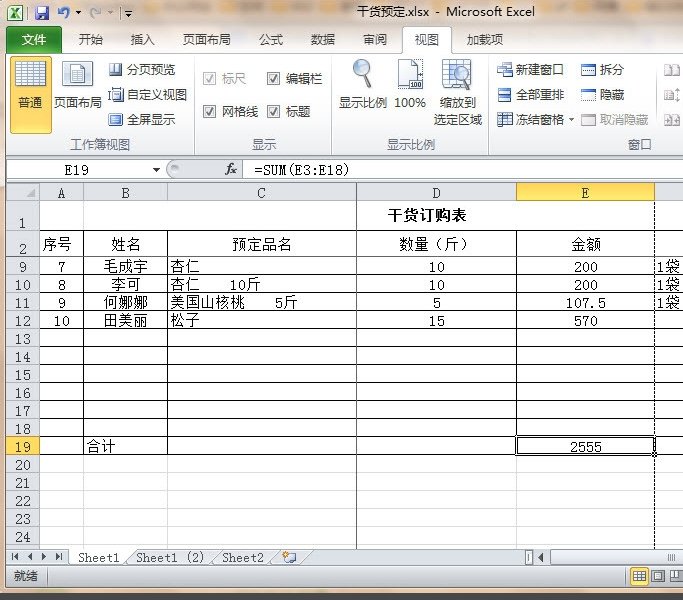Click cell containing 干货订购表 title
This screenshot has height=600, width=683.
pyautogui.click(x=426, y=215)
